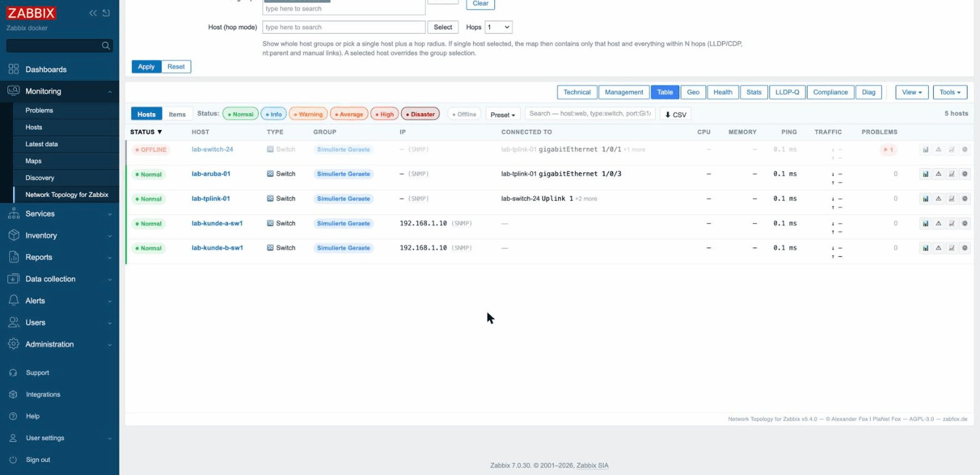
Task: Click warning triangle icon for lab-kunde-a-sw1
Action: [x=938, y=224]
